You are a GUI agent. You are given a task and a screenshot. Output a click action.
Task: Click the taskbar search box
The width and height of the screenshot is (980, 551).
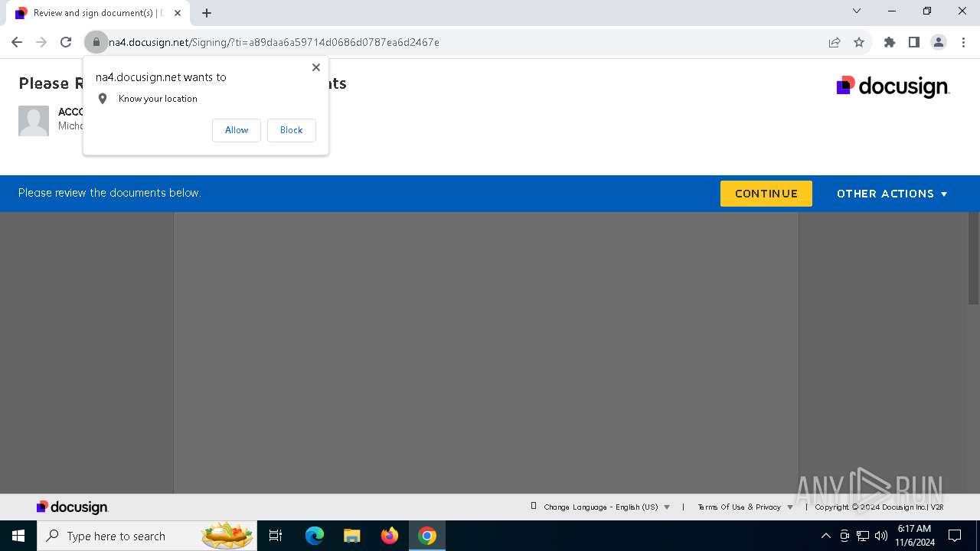tap(147, 536)
